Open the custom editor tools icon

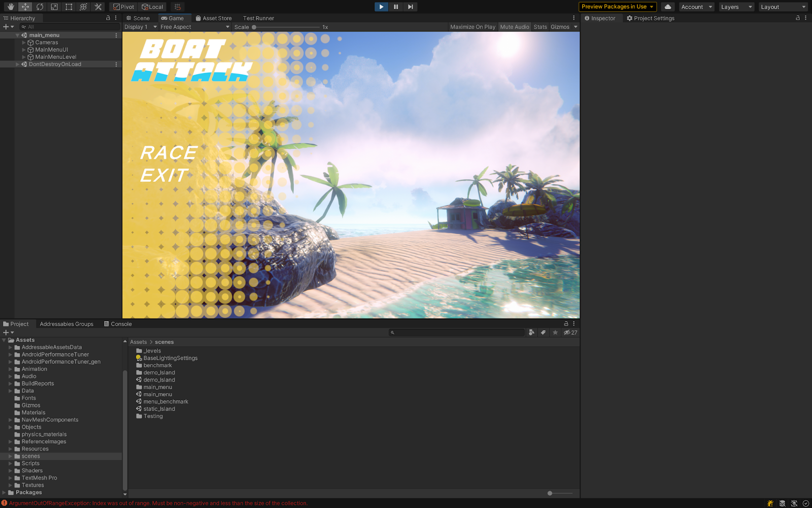(x=98, y=7)
